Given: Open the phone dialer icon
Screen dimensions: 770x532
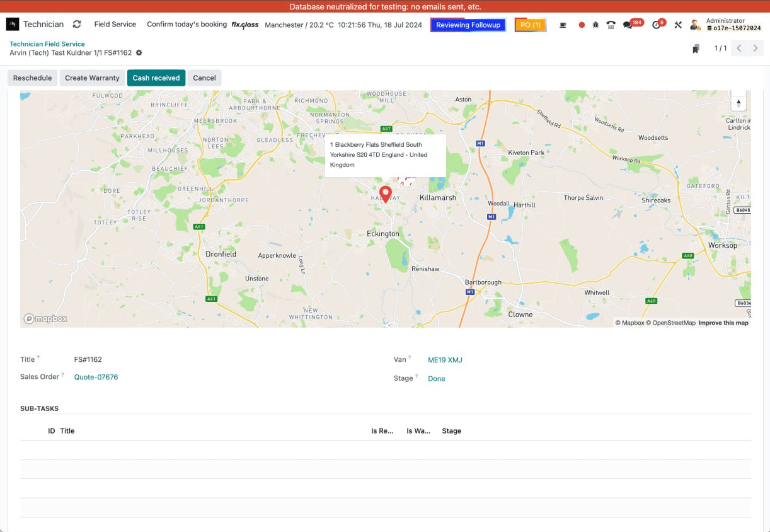Looking at the screenshot, I should pos(611,25).
